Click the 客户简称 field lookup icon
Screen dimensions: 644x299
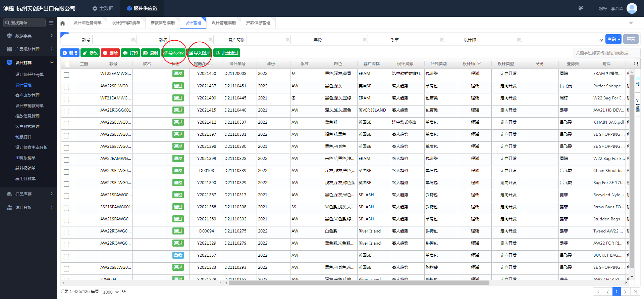[x=287, y=40]
